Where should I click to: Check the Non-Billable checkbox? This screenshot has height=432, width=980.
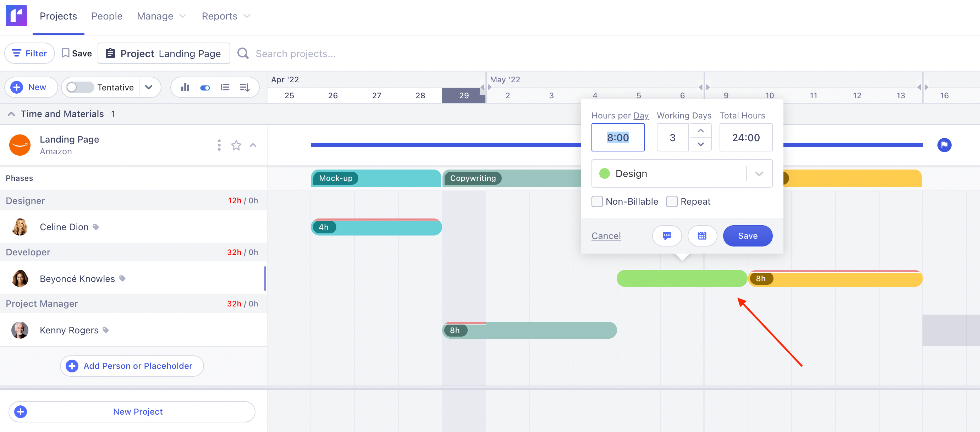pyautogui.click(x=597, y=201)
